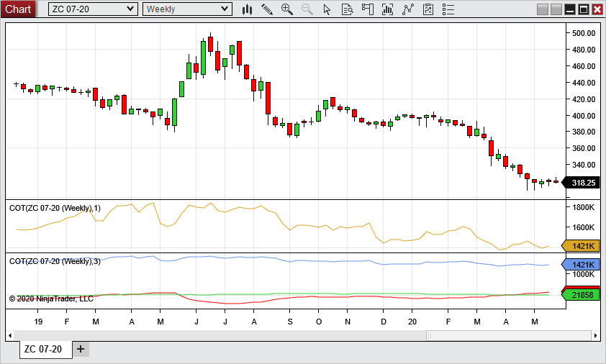606x364 pixels.
Task: Open the Chart menu button
Action: pos(18,9)
